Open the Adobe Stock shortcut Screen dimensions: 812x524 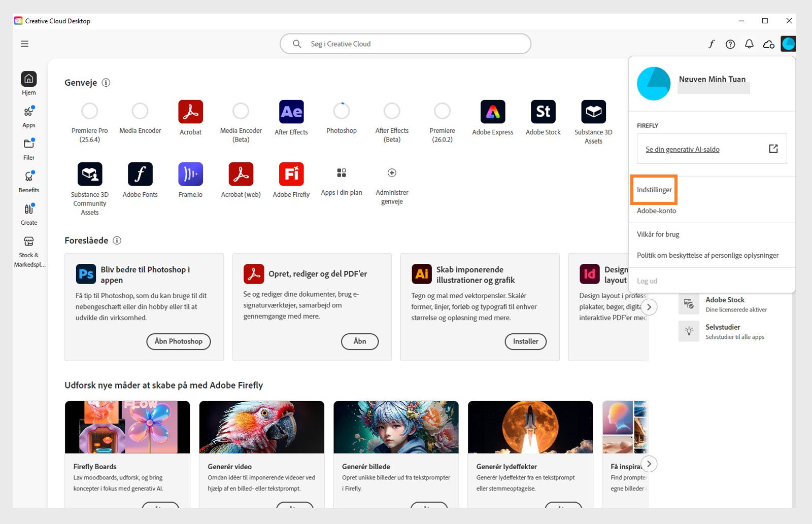[x=543, y=112]
